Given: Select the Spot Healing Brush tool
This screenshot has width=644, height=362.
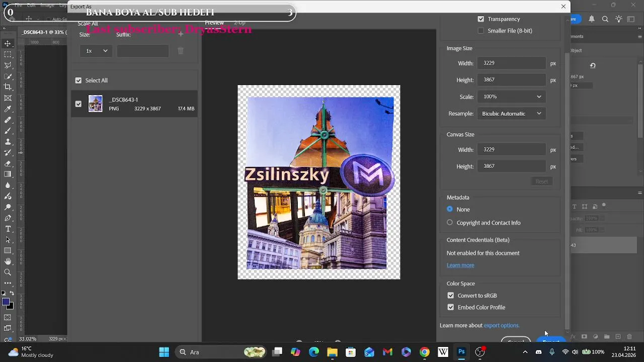Looking at the screenshot, I should 8,120.
